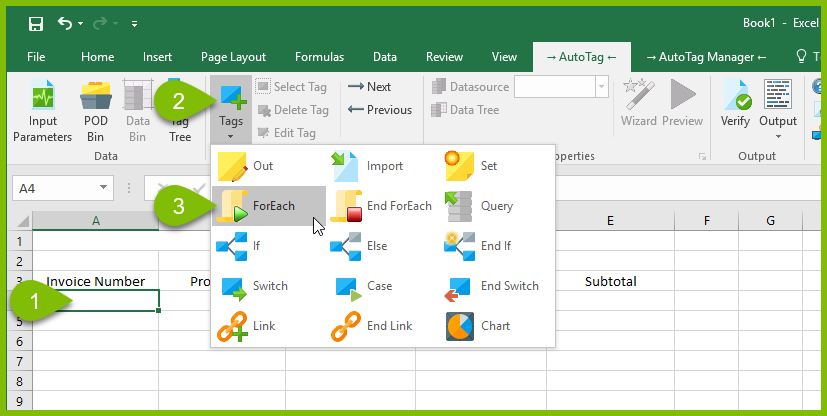
Task: Go to the Previous tag
Action: tap(380, 110)
